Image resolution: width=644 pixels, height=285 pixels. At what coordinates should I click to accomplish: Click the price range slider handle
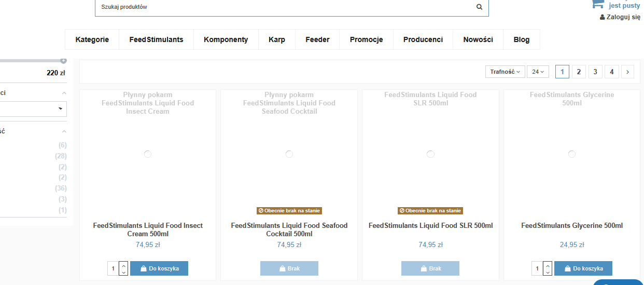63,61
